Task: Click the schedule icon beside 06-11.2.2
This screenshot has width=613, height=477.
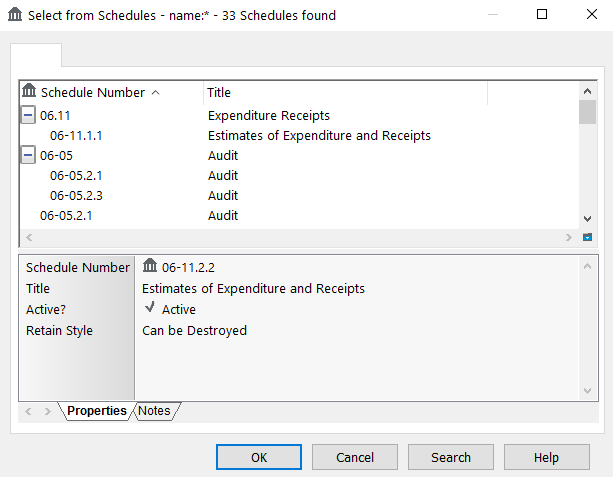Action: click(x=150, y=267)
